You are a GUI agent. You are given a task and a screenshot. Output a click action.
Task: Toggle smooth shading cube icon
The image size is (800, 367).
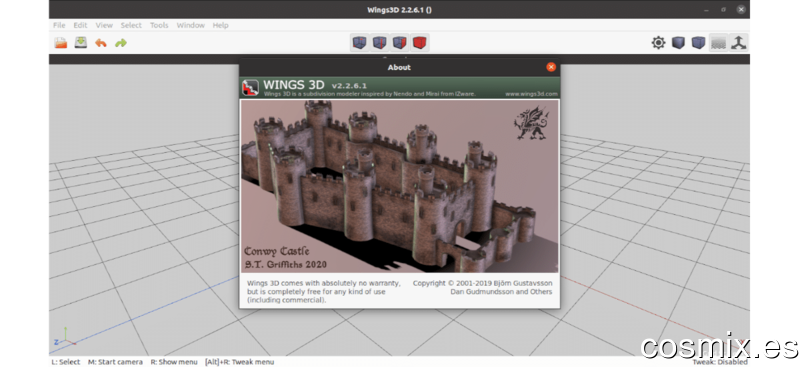[x=698, y=43]
